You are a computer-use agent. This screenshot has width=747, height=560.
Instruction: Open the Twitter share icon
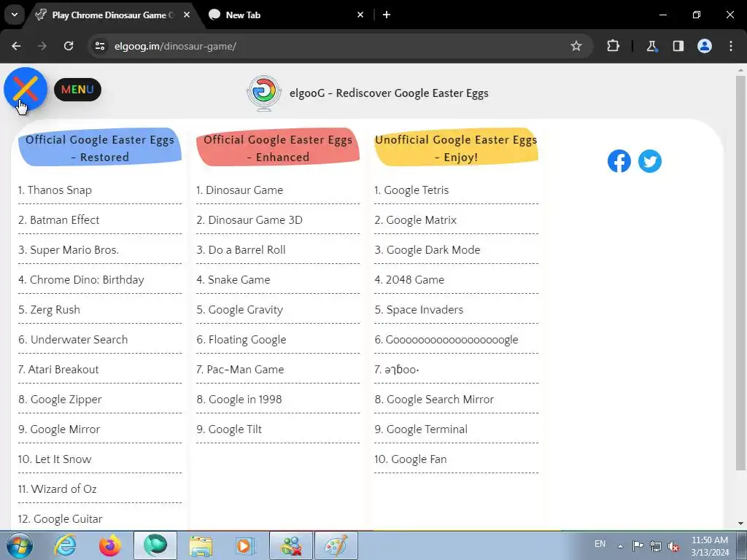[650, 161]
